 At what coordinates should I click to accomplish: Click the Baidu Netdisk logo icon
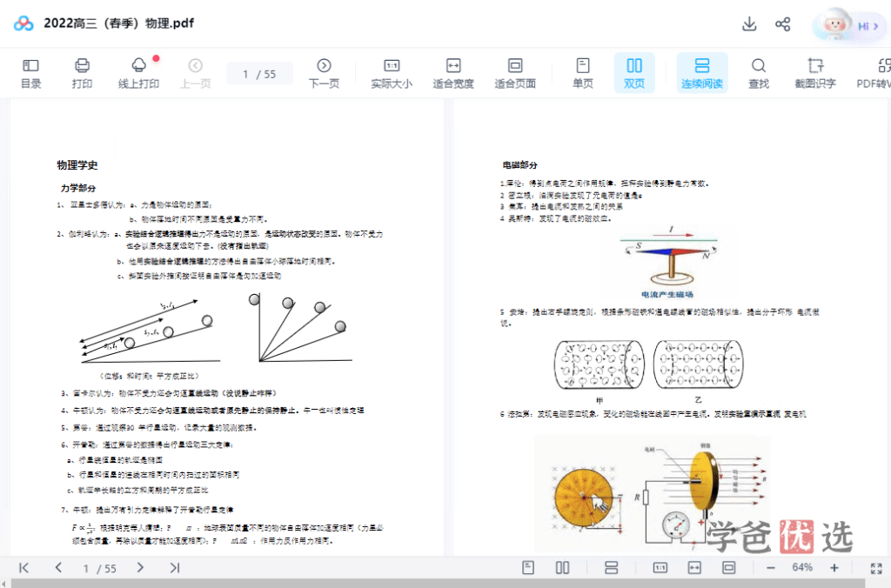[23, 23]
